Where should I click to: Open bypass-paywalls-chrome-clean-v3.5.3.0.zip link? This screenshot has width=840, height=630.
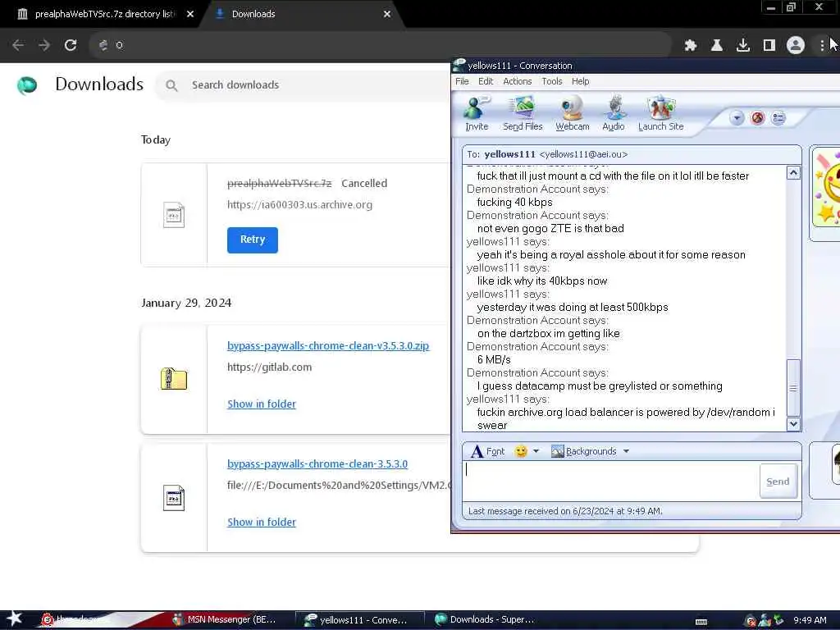click(x=328, y=345)
